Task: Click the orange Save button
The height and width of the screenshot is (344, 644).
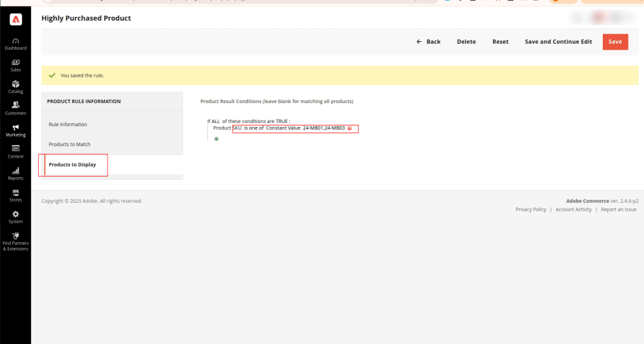Action: [x=615, y=42]
